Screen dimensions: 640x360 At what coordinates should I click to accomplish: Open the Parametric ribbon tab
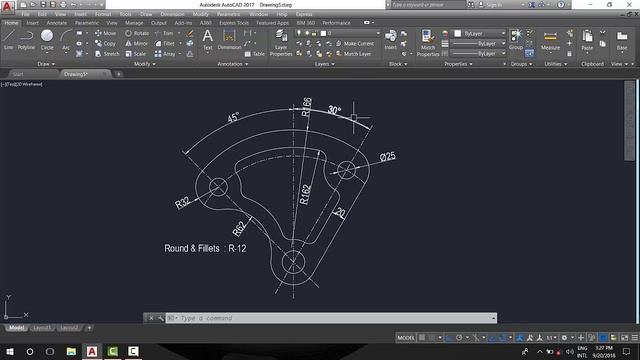[x=87, y=23]
